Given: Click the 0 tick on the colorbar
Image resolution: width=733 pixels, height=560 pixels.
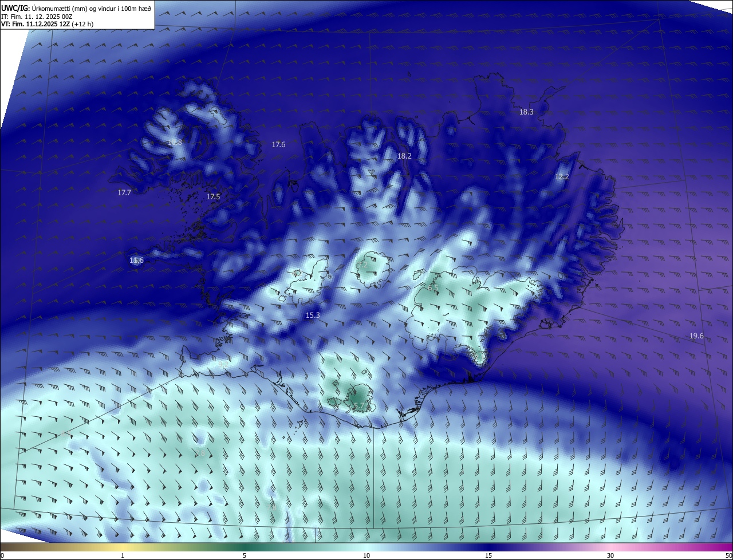Looking at the screenshot, I should 2,556.
